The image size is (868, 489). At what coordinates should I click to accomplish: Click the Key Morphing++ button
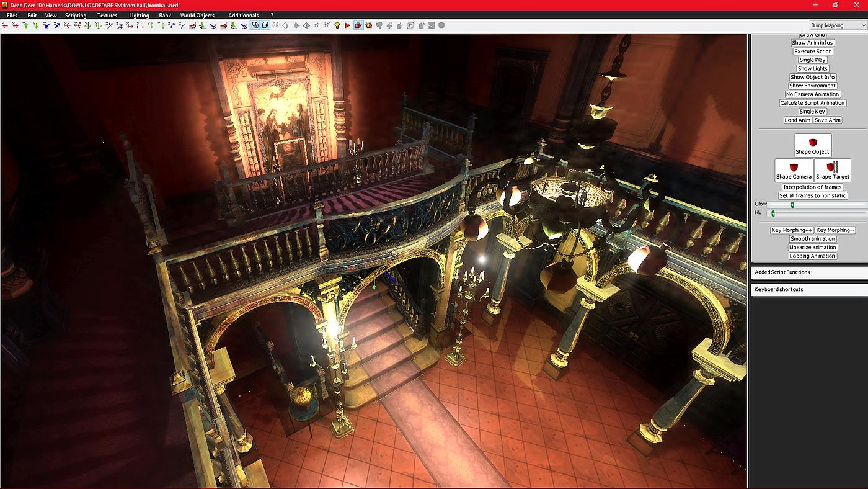click(x=792, y=230)
